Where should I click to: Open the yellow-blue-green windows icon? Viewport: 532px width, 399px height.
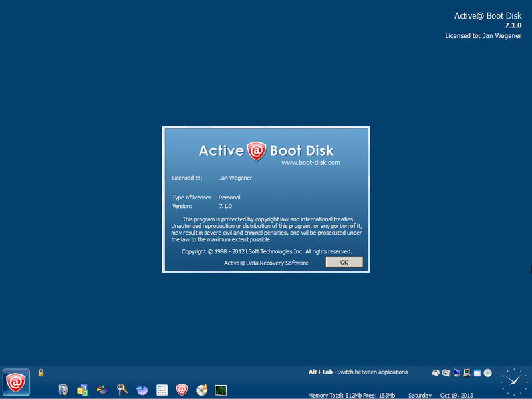[x=82, y=390]
